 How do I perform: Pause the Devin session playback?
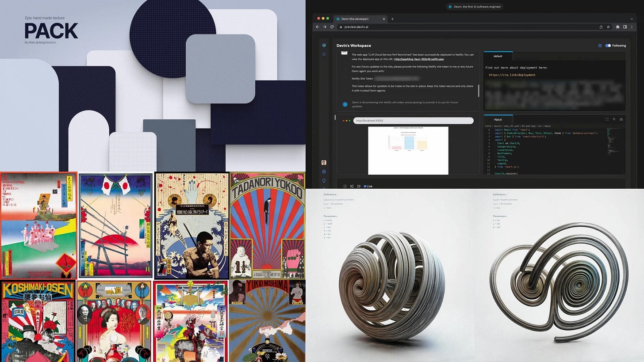[x=345, y=186]
